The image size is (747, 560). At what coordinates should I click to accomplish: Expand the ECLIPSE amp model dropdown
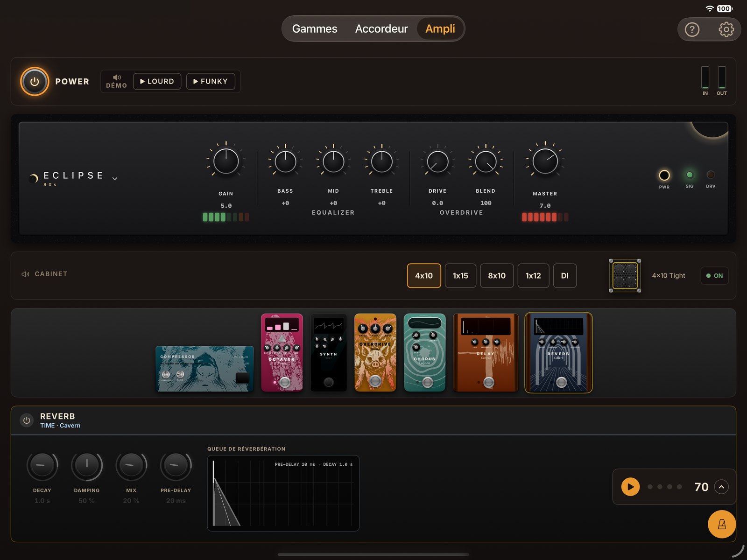pos(115,178)
